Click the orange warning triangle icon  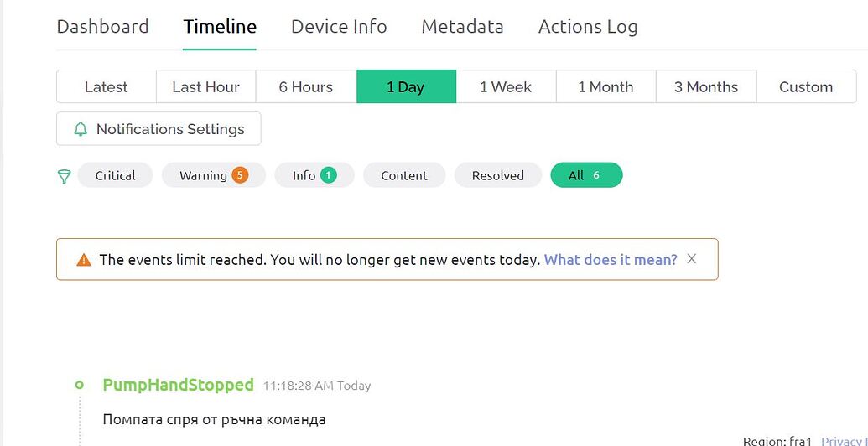84,260
